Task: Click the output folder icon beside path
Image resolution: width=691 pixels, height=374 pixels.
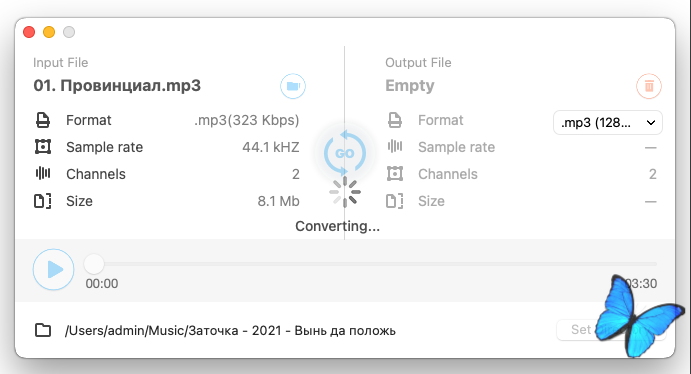Action: [43, 330]
